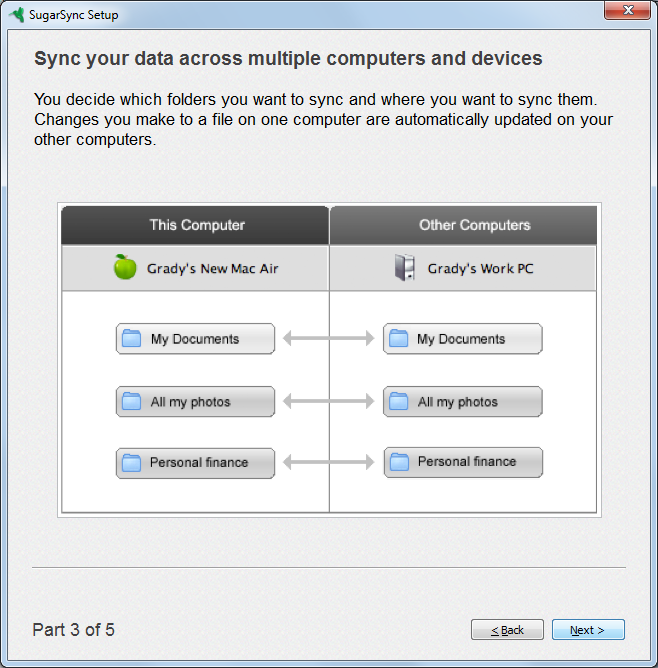The image size is (658, 668).
Task: Click the sync arrow between All my photos folders
Action: [329, 401]
